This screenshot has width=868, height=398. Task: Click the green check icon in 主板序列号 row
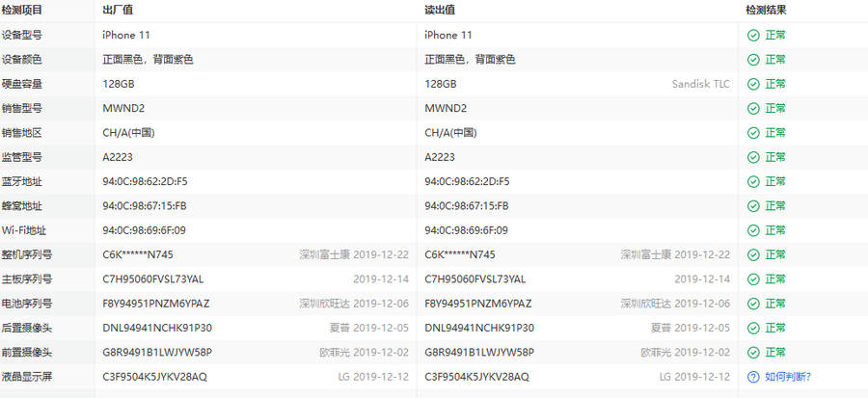[x=753, y=279]
